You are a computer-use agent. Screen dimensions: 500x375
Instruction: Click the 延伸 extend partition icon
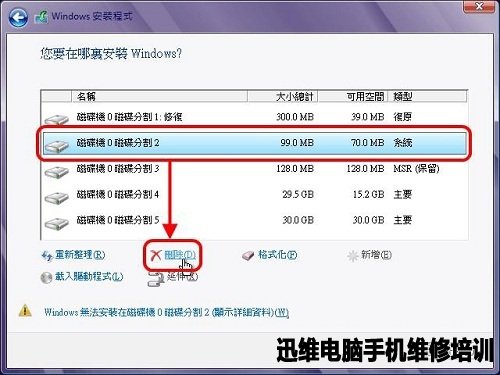coord(156,279)
